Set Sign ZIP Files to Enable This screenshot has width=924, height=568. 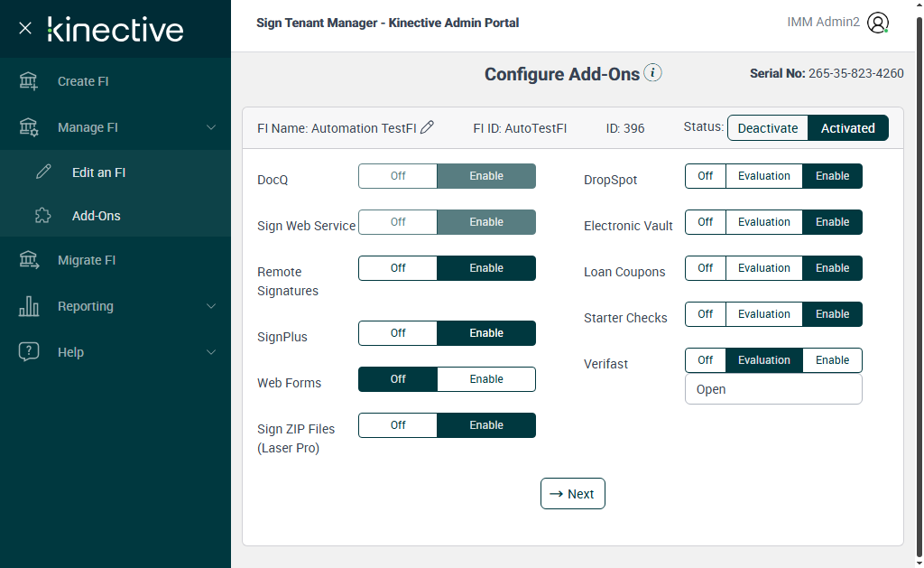[486, 424]
